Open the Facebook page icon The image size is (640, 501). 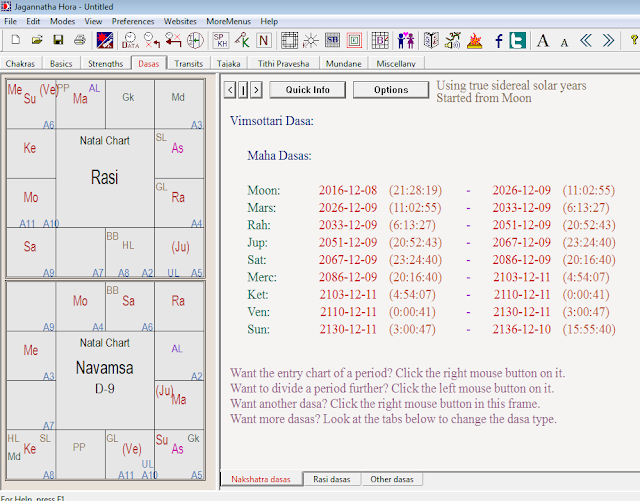(498, 40)
